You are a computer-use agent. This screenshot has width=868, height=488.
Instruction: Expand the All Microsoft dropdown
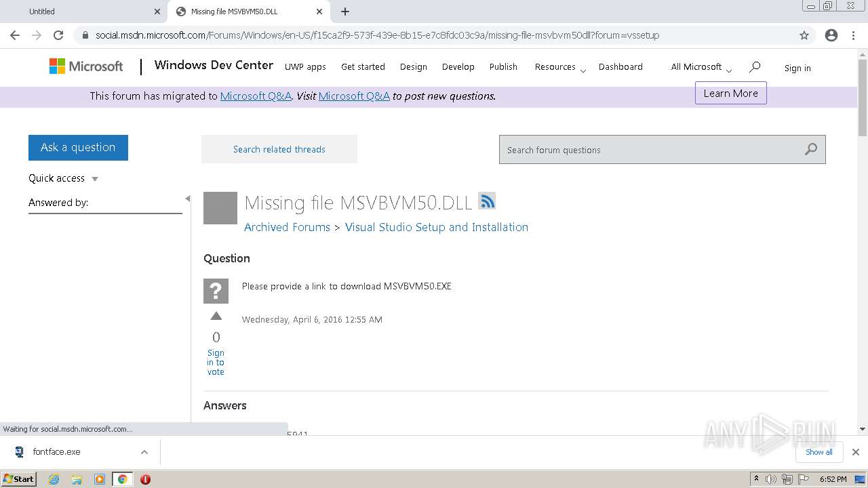click(x=701, y=67)
